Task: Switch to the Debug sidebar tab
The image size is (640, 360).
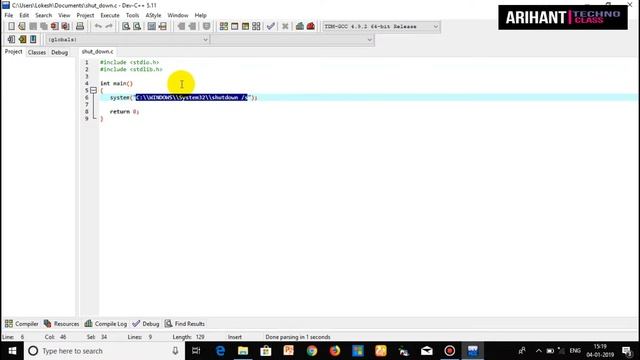Action: (x=60, y=52)
